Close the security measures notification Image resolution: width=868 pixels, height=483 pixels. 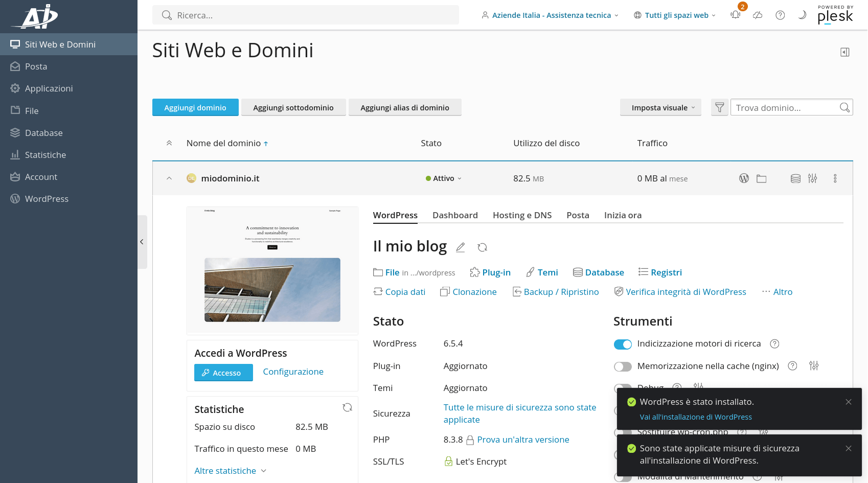point(849,448)
